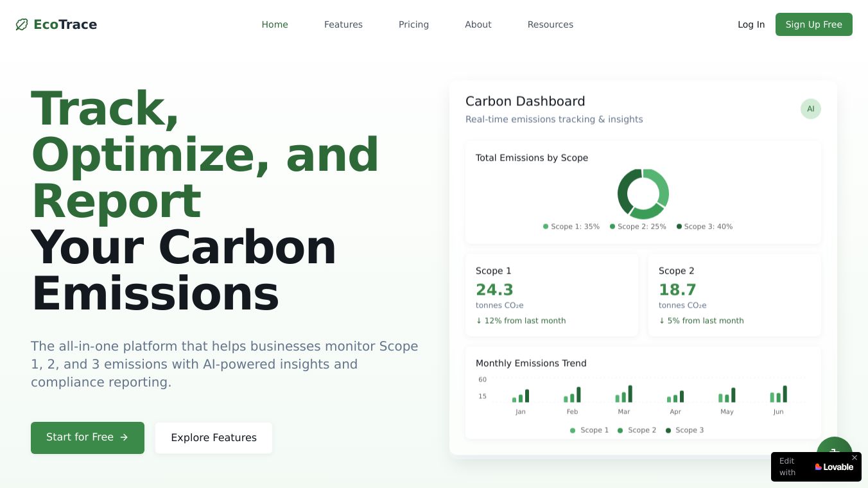868x488 pixels.
Task: Click the "Scope 1: 35%" legend entry
Action: tap(571, 227)
